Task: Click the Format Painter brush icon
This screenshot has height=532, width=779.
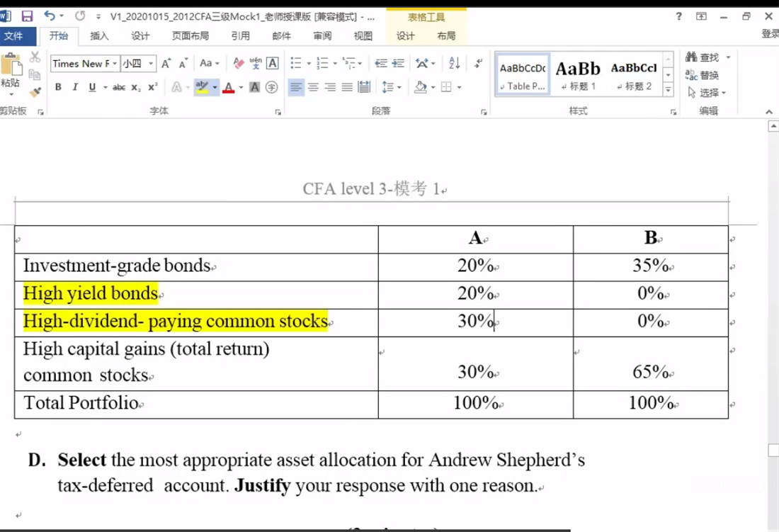Action: (35, 92)
